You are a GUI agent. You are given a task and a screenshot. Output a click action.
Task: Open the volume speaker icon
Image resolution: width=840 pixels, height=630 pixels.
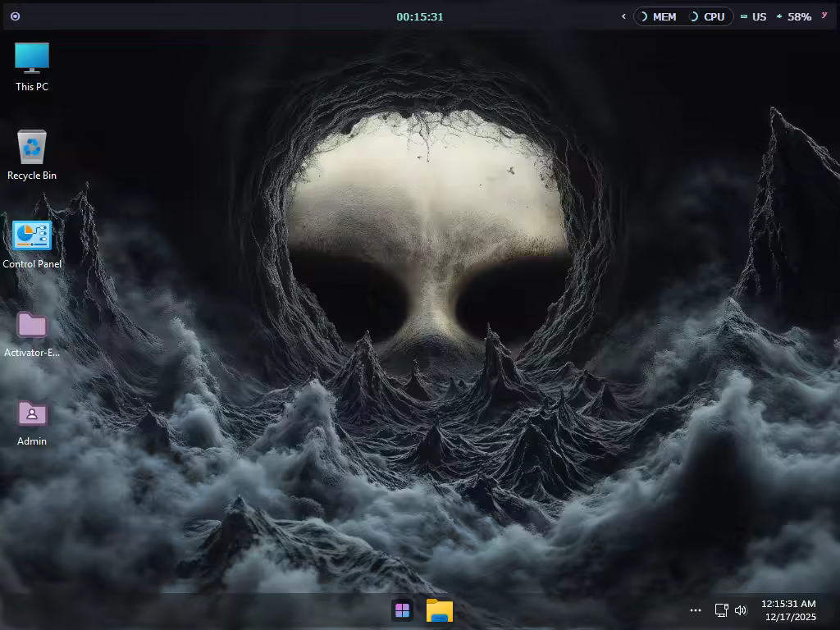(x=741, y=610)
